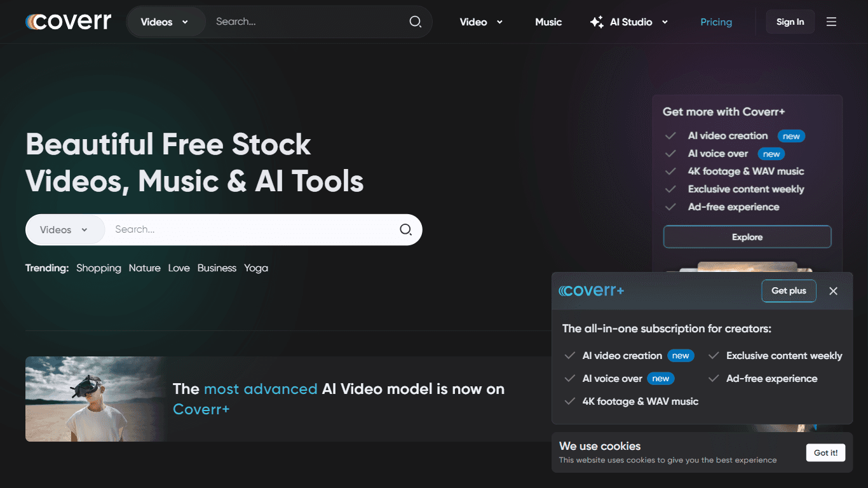Select the Nature trending link
The height and width of the screenshot is (488, 868).
pyautogui.click(x=144, y=268)
